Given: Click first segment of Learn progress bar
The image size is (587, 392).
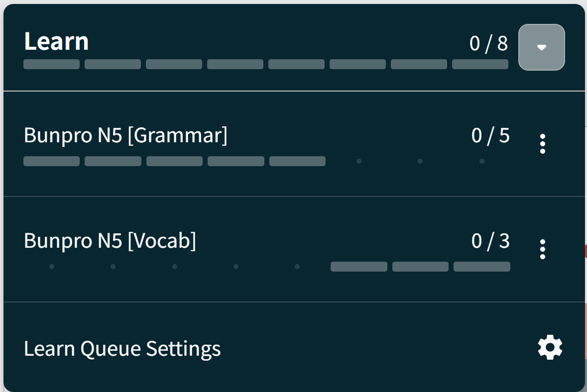Looking at the screenshot, I should point(51,64).
